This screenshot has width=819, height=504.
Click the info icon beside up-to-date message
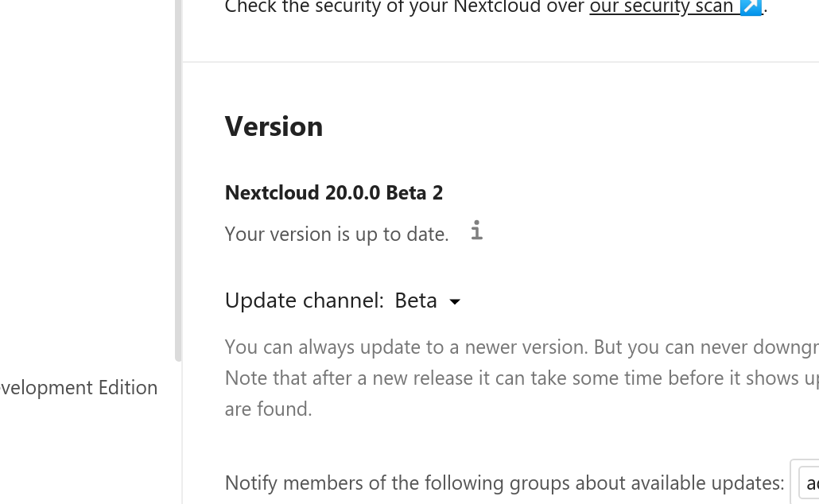pos(476,231)
